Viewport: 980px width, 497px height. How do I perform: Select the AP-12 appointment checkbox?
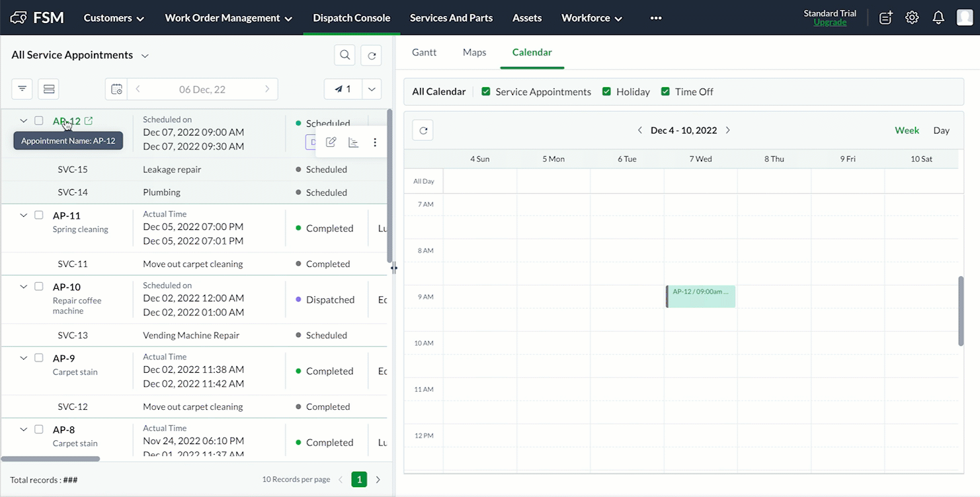(x=39, y=121)
